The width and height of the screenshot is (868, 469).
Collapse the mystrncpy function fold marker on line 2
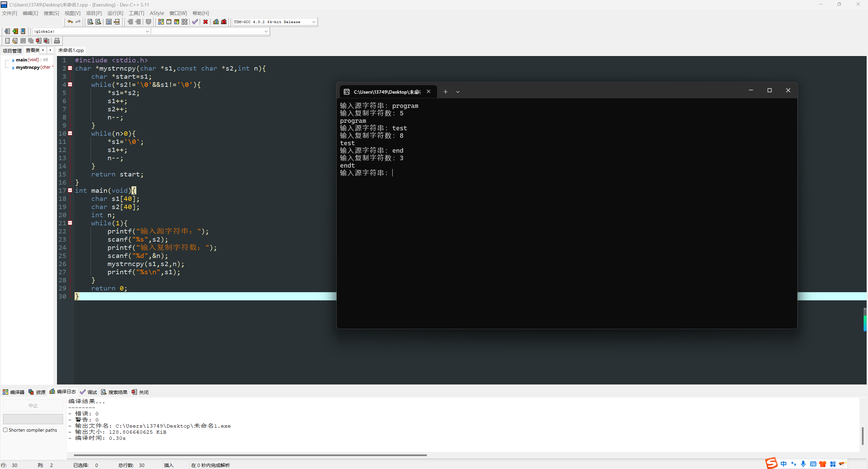pyautogui.click(x=70, y=68)
